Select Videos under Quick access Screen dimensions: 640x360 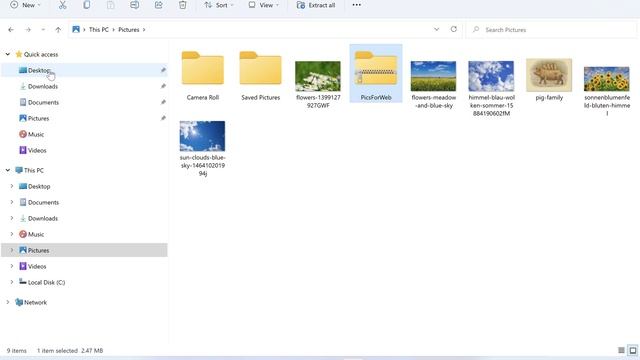click(84, 150)
